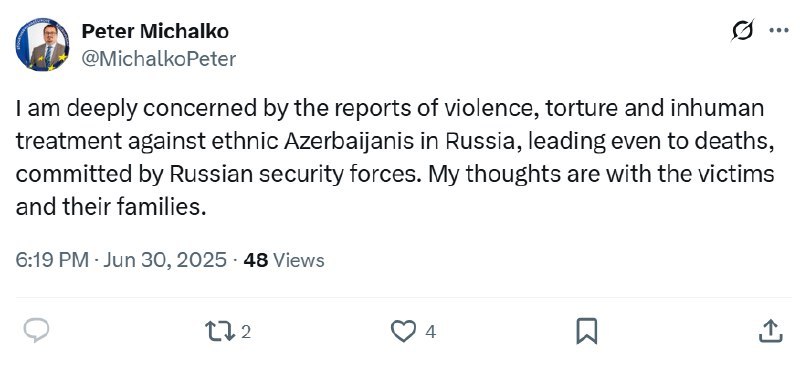Click the like count 4
The height and width of the screenshot is (371, 800).
[x=430, y=333]
